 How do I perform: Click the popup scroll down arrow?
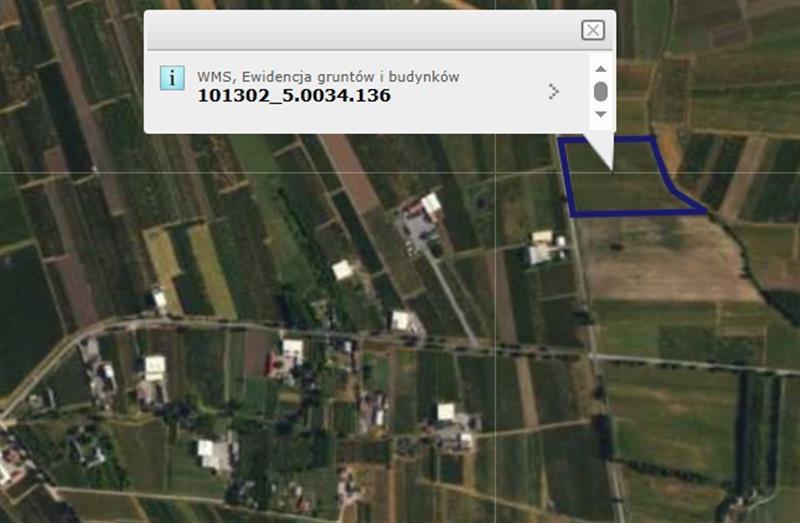(600, 114)
